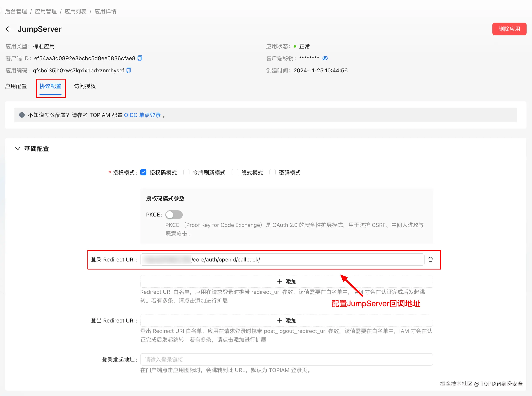532x396 pixels.
Task: Open the 访问授权 tab
Action: [x=85, y=86]
